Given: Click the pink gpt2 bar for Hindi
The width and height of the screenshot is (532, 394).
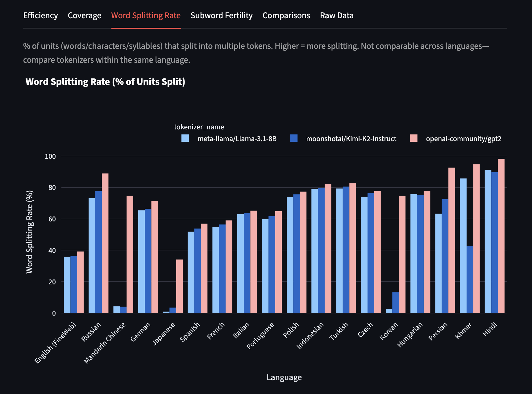Looking at the screenshot, I should coord(501,236).
